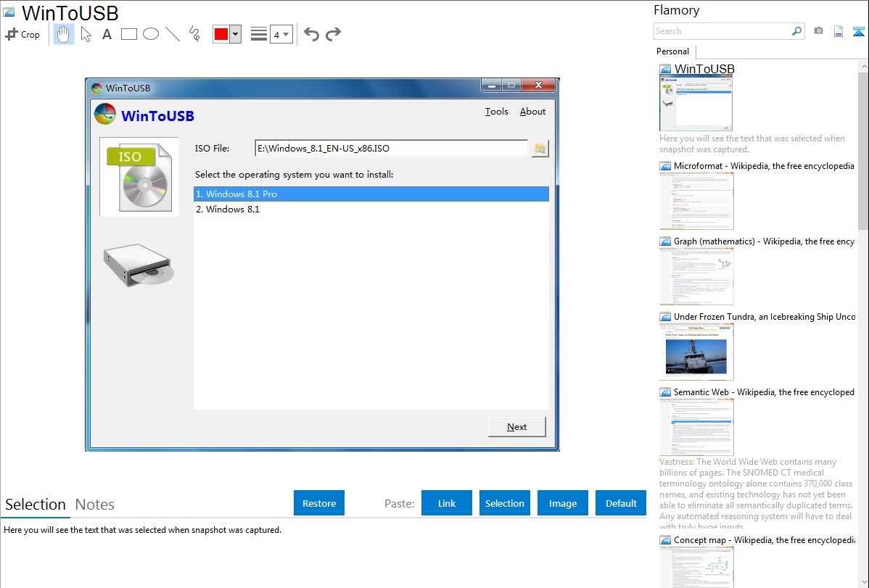Click the Flamory icon beside page title
Image resolution: width=869 pixels, height=588 pixels.
tap(9, 12)
